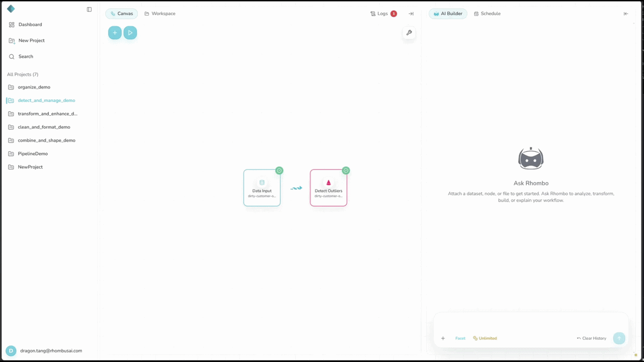Attach a file with the plus icon
644x362 pixels.
tap(443, 338)
